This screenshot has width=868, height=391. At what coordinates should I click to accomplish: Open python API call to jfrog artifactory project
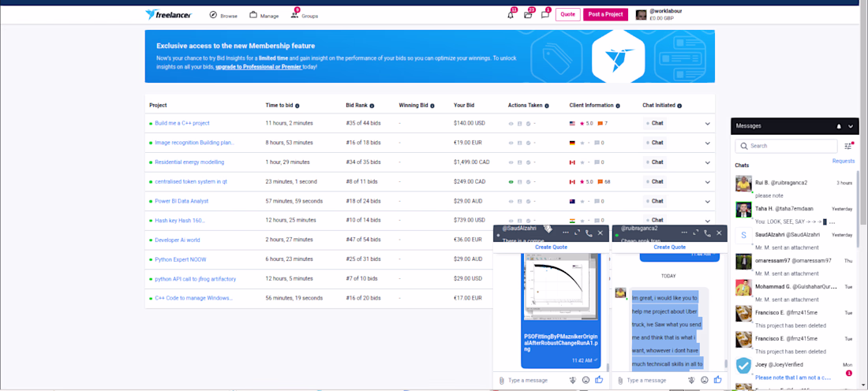pos(196,279)
